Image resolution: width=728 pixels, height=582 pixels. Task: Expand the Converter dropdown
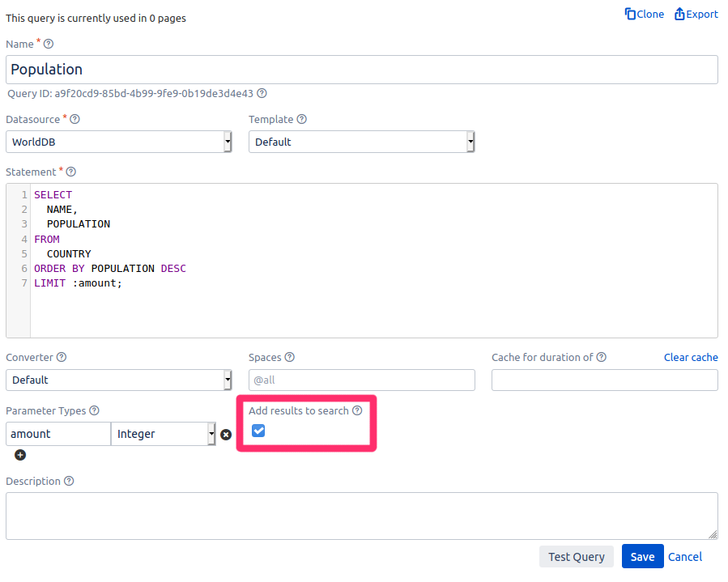pos(118,380)
